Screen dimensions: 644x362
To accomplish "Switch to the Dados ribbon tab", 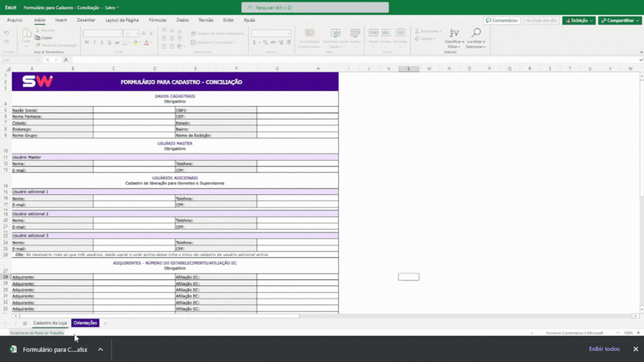I will pyautogui.click(x=182, y=19).
